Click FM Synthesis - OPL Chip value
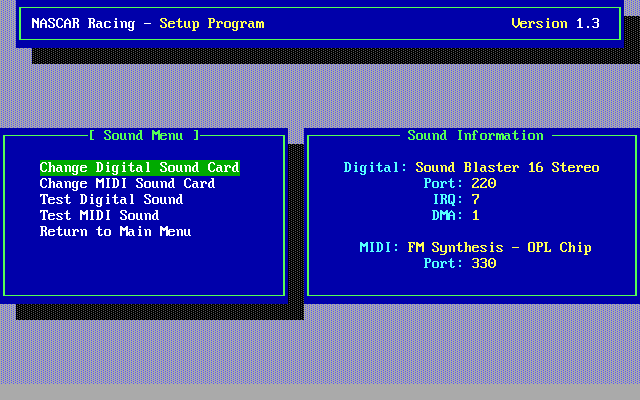Image resolution: width=640 pixels, height=400 pixels. pos(500,248)
